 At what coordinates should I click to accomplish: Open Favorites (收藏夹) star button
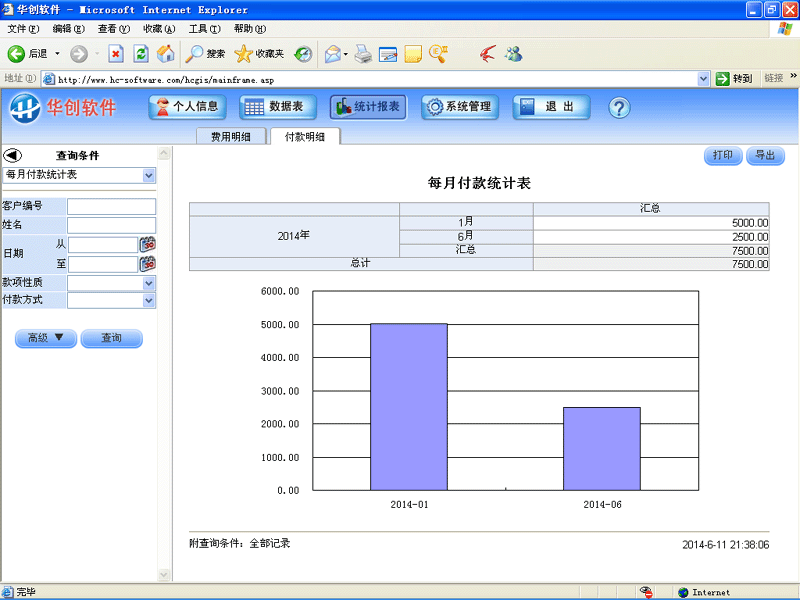[x=259, y=54]
